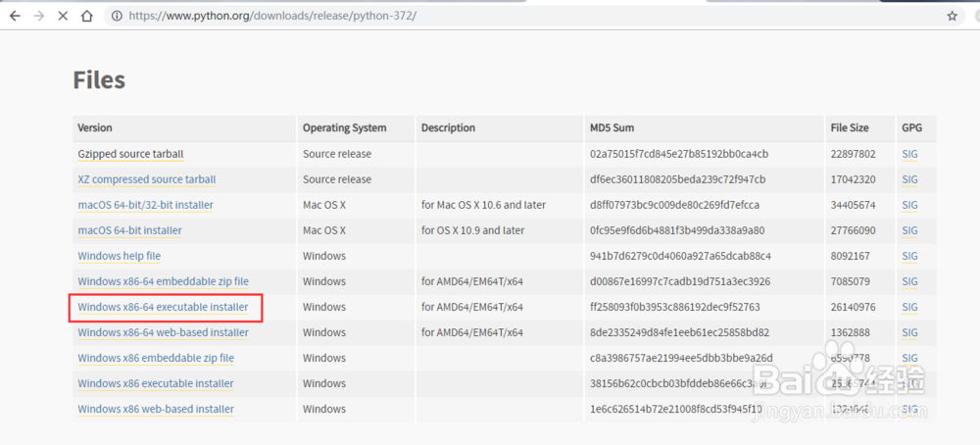Select MD5 sum df6ec36011808205beda239c72f947cb

(678, 179)
